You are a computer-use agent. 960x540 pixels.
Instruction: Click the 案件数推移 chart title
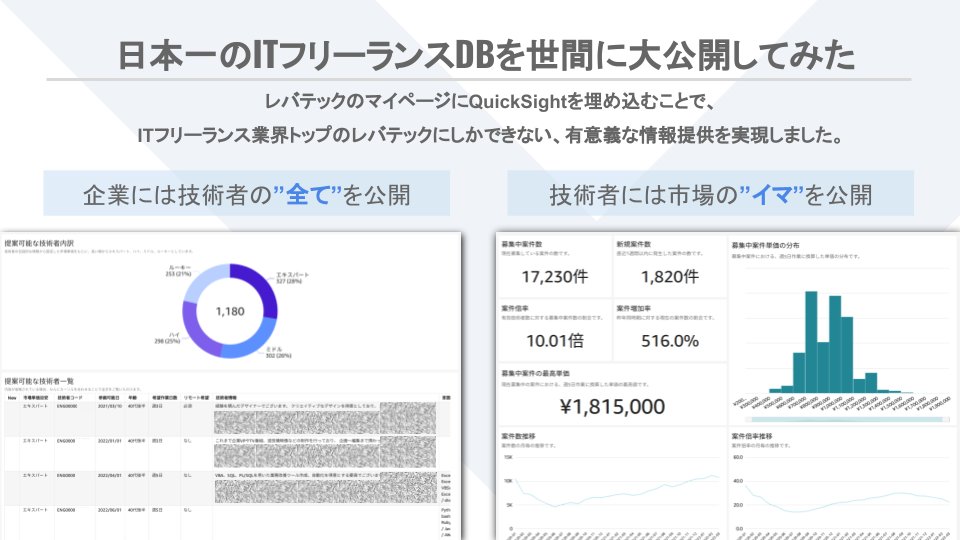(518, 437)
